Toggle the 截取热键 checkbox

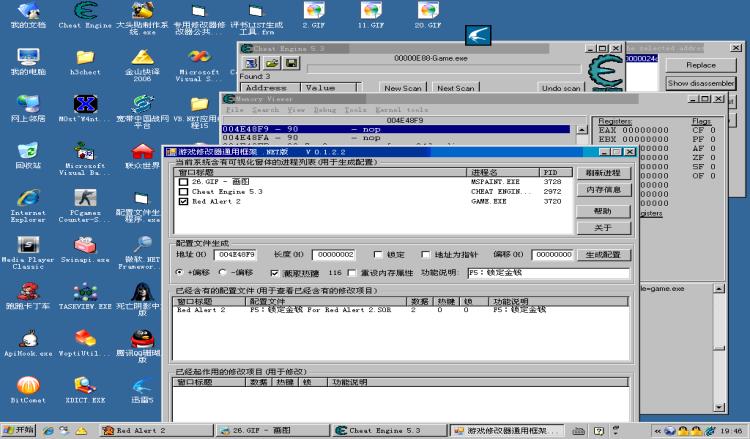pyautogui.click(x=274, y=273)
